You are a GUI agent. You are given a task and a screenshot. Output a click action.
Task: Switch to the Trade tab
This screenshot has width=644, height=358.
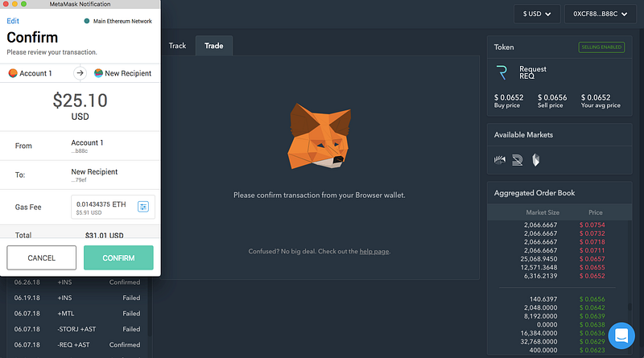(214, 46)
